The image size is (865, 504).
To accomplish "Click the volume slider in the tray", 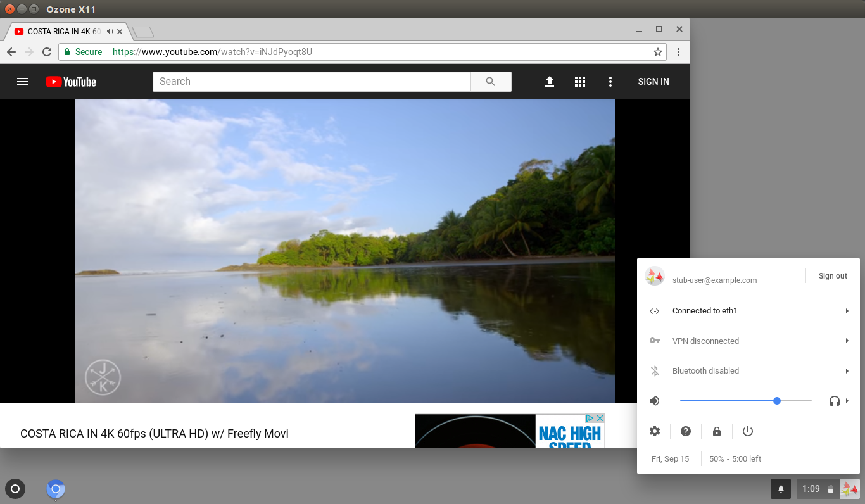I will click(x=746, y=401).
